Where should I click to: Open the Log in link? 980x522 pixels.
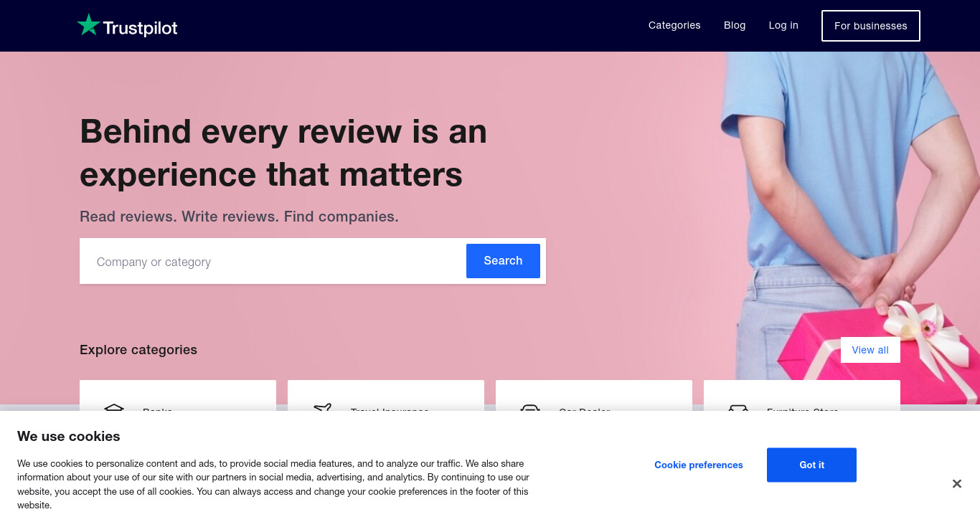pyautogui.click(x=783, y=25)
